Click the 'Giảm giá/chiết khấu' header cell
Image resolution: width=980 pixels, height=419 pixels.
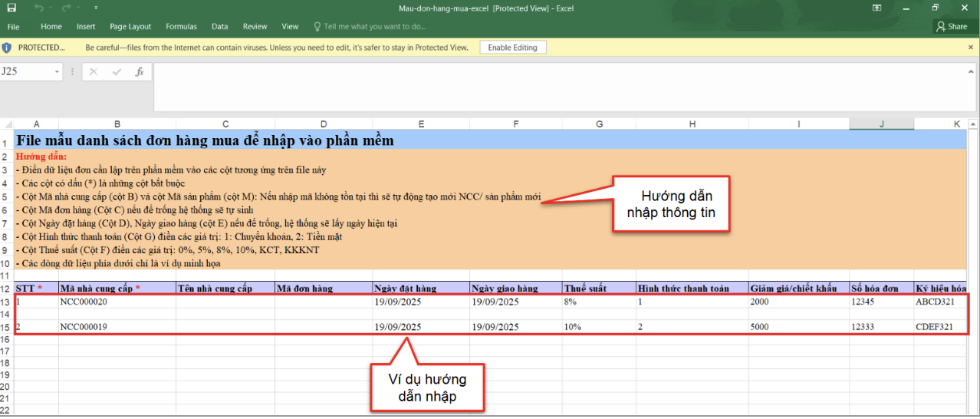[799, 289]
